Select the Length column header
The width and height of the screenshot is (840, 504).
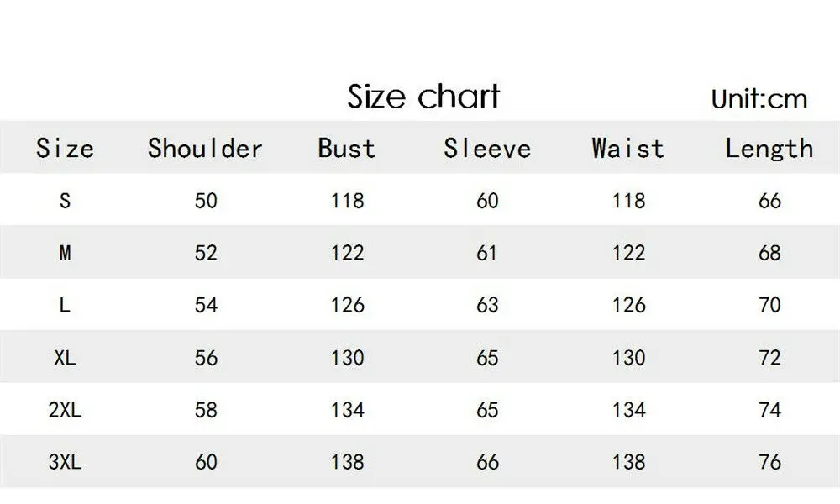[x=769, y=149]
